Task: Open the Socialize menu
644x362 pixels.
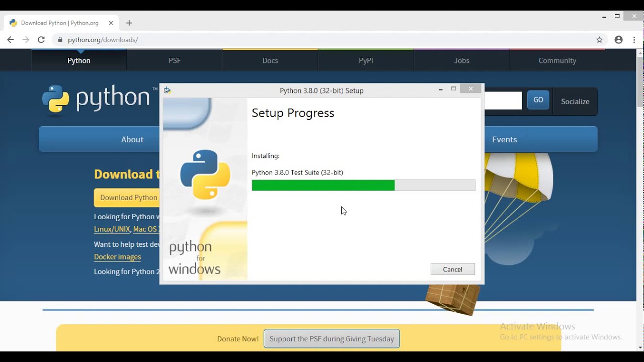Action: 575,101
